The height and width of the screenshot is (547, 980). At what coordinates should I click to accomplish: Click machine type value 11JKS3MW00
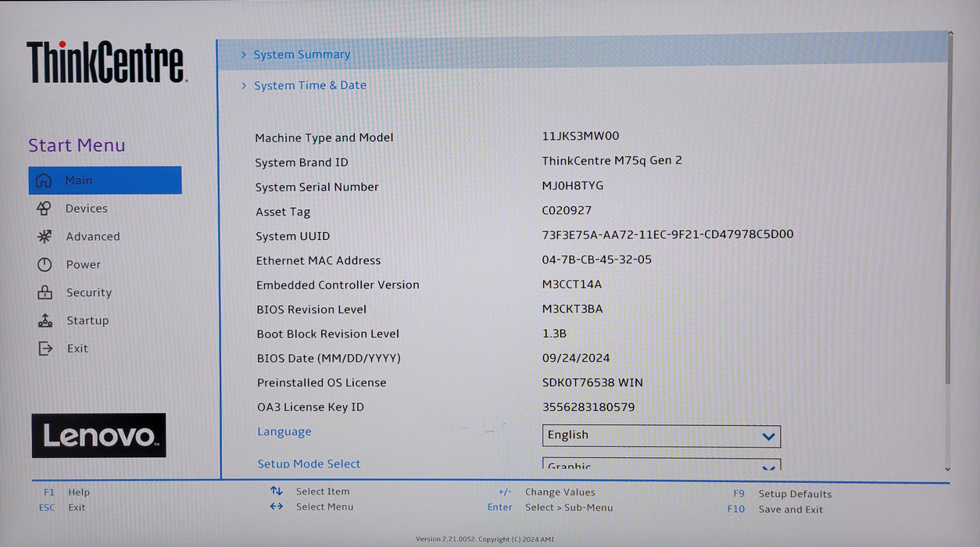581,136
